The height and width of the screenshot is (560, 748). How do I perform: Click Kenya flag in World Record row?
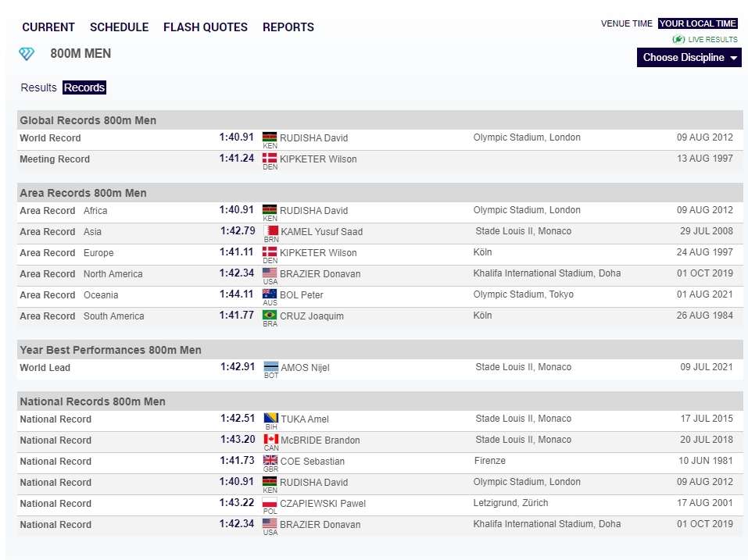(x=270, y=137)
